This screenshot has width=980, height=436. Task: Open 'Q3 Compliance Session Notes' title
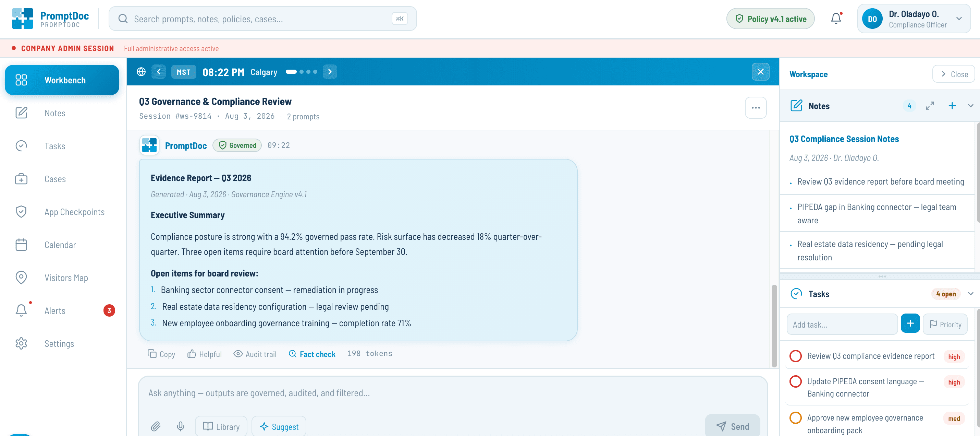coord(844,139)
